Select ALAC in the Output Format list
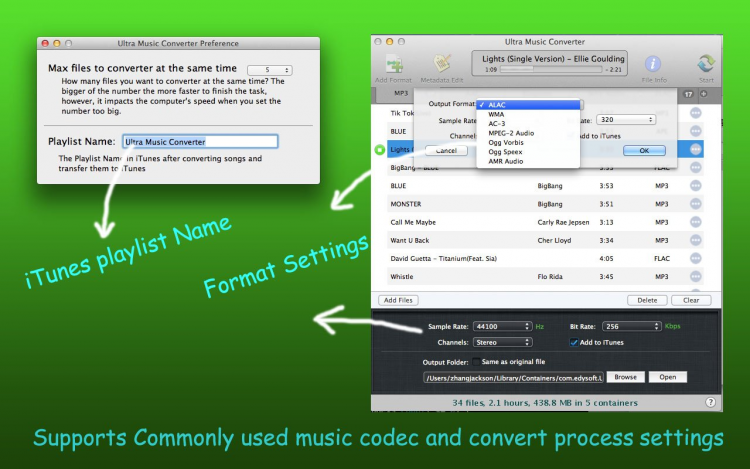The image size is (750, 469). [529, 105]
